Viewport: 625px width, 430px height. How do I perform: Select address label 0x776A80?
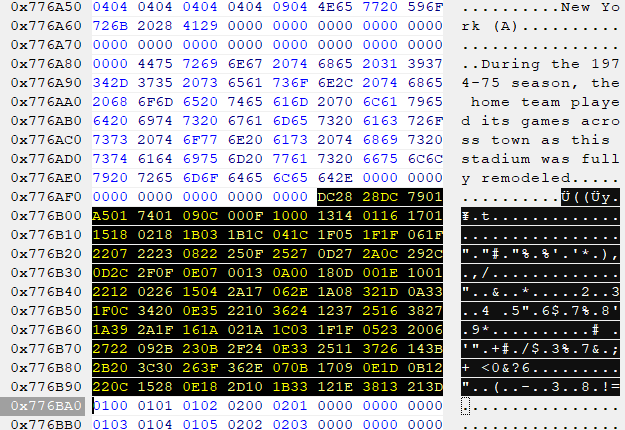click(x=46, y=64)
